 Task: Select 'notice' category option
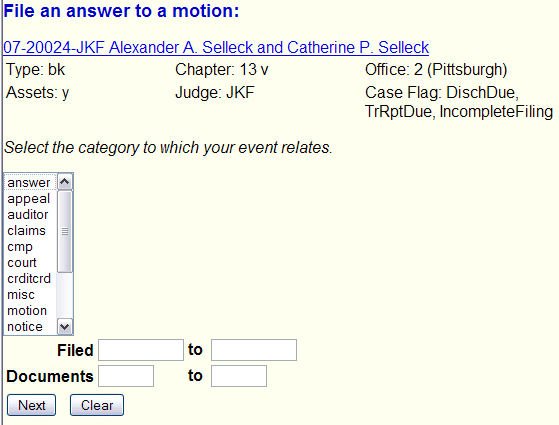31,327
